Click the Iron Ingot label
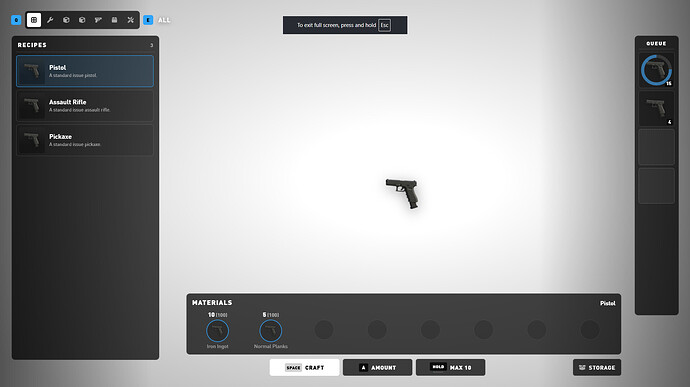This screenshot has width=690, height=387. click(x=217, y=346)
